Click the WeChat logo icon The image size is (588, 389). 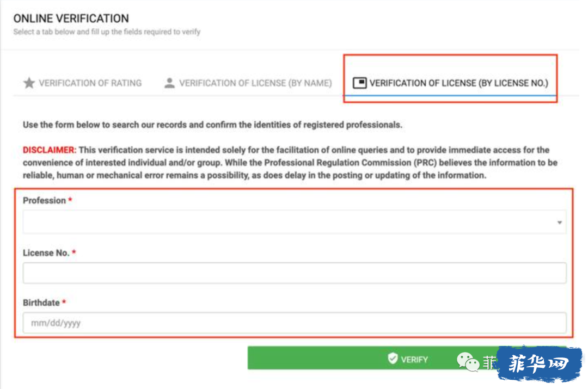468,362
